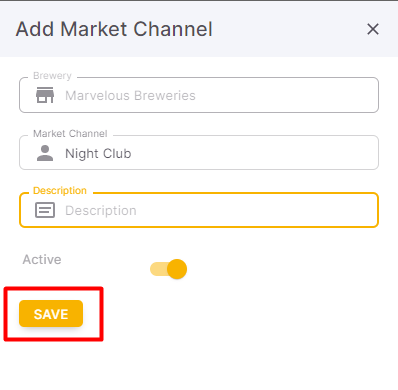Click the Add Market Channel title

point(114,29)
